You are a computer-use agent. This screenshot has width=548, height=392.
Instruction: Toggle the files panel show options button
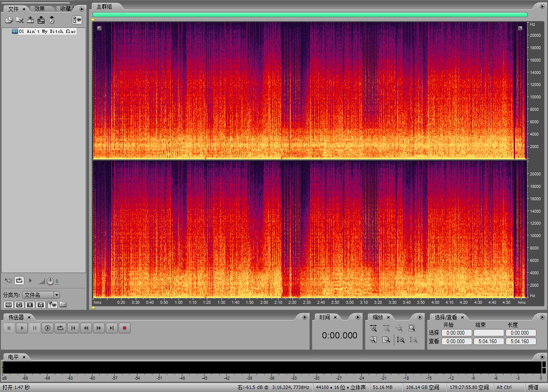point(77,20)
